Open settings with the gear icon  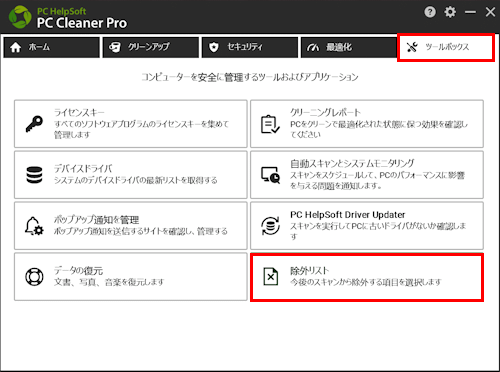[450, 12]
